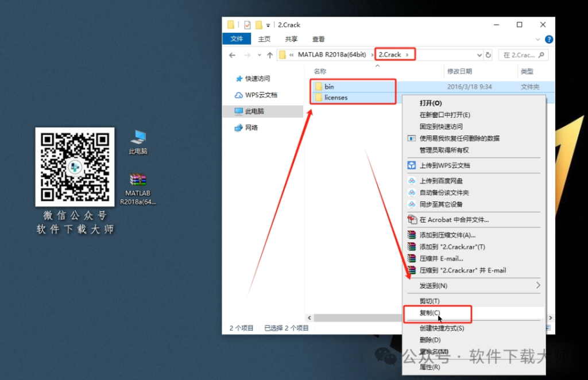This screenshot has height=380, width=588.
Task: Select 复制 from the context menu
Action: [432, 314]
